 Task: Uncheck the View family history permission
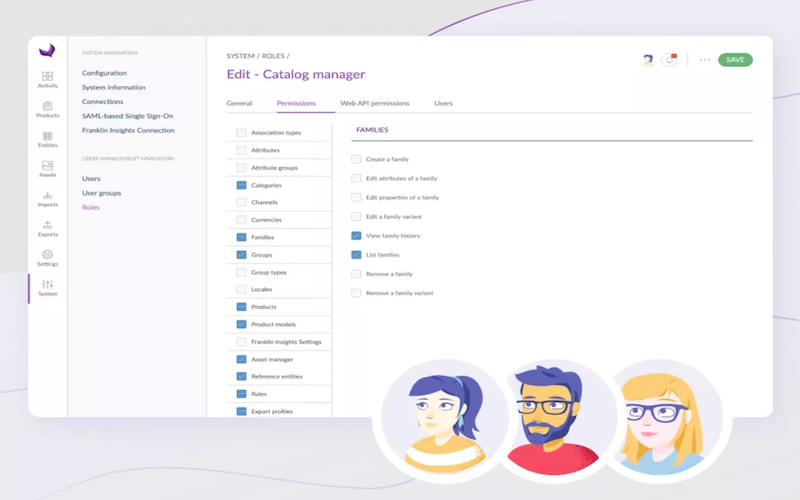point(356,236)
